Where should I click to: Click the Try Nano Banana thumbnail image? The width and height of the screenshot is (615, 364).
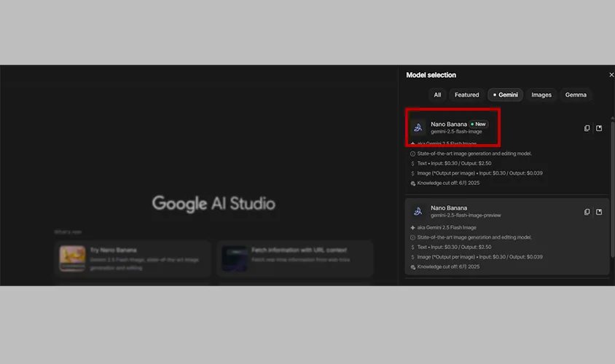click(x=72, y=257)
